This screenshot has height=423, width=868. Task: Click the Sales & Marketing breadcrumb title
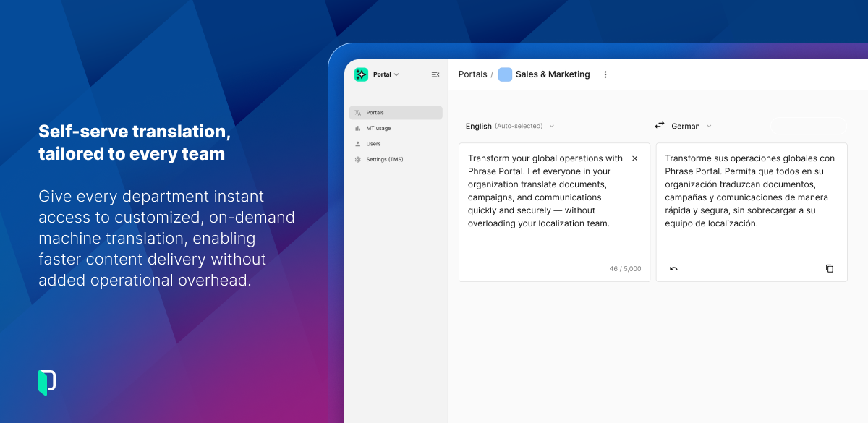pyautogui.click(x=553, y=74)
